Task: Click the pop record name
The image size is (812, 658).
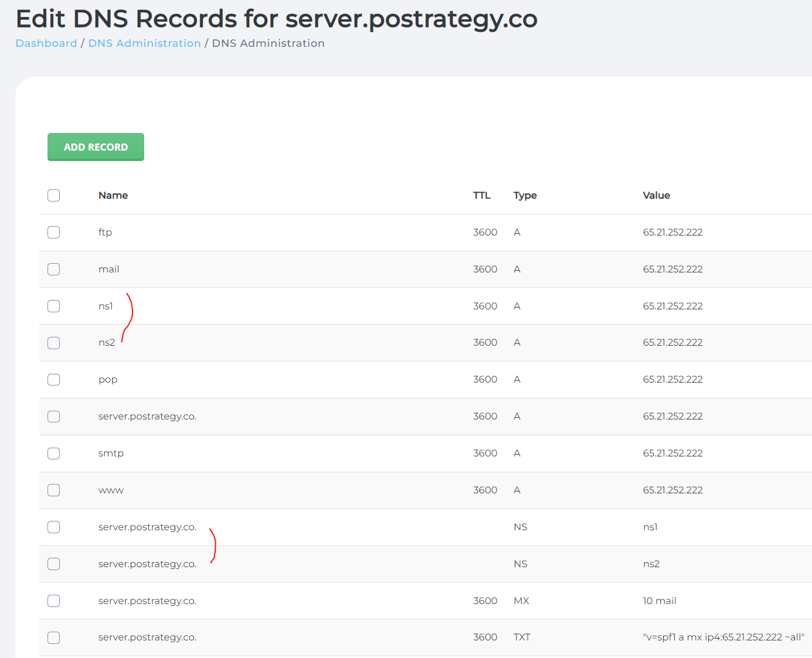Action: click(108, 380)
